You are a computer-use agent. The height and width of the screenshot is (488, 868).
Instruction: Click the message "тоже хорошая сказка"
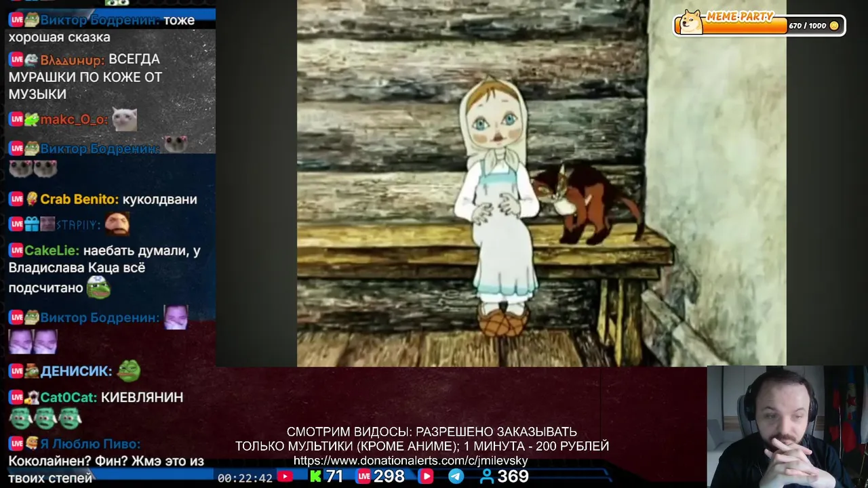102,28
